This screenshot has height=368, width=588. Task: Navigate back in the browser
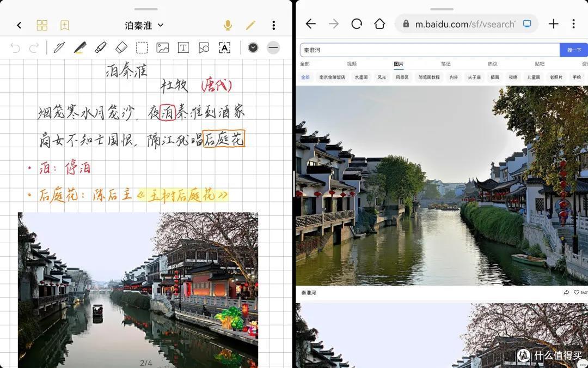pyautogui.click(x=310, y=24)
